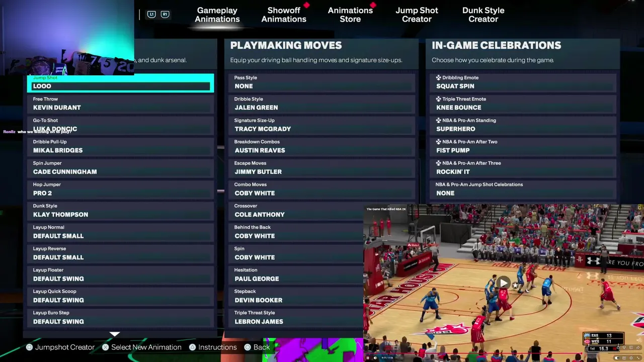Open the Dunk Style Creator tab
The width and height of the screenshot is (644, 362).
(484, 15)
